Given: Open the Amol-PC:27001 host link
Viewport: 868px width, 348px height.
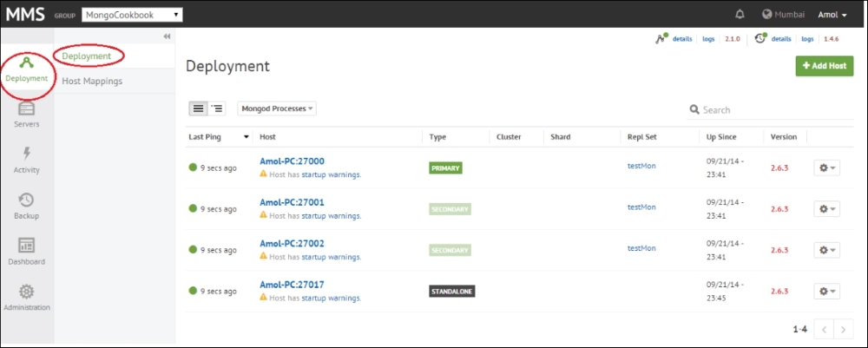Looking at the screenshot, I should click(x=292, y=202).
